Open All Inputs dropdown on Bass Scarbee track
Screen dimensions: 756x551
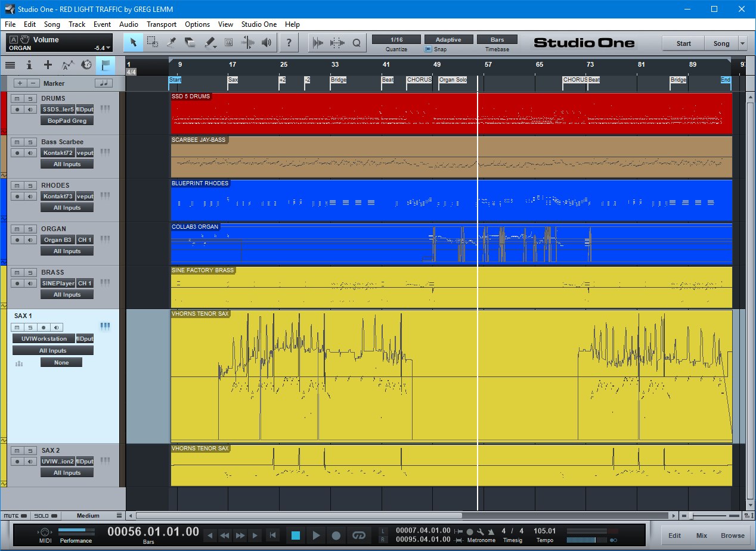pos(67,164)
